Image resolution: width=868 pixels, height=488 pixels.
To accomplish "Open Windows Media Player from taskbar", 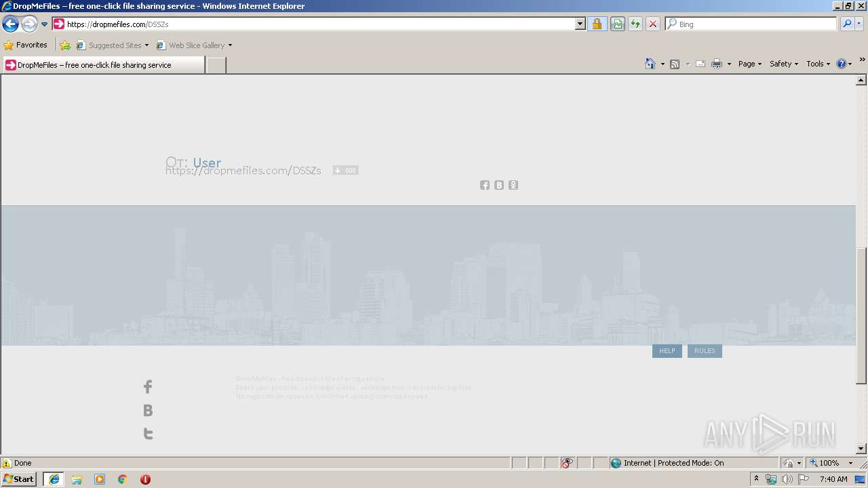I will point(100,479).
